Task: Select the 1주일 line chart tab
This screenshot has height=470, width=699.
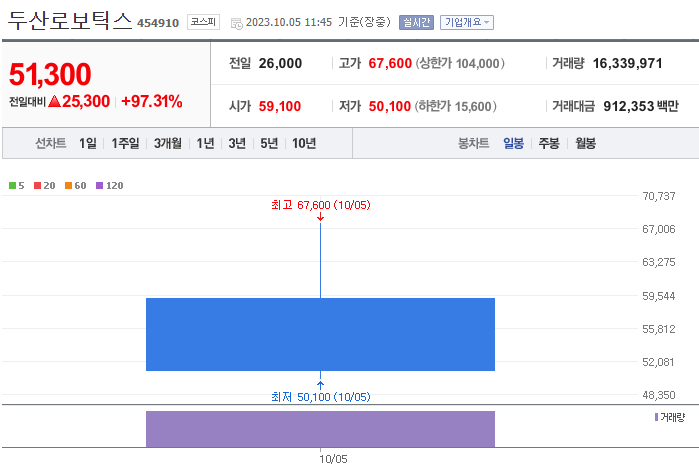Action: pyautogui.click(x=125, y=143)
